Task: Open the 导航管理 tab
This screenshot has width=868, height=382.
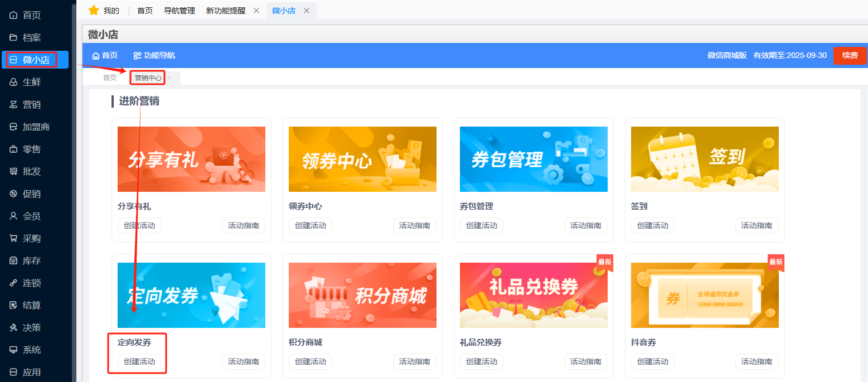Action: pos(180,11)
